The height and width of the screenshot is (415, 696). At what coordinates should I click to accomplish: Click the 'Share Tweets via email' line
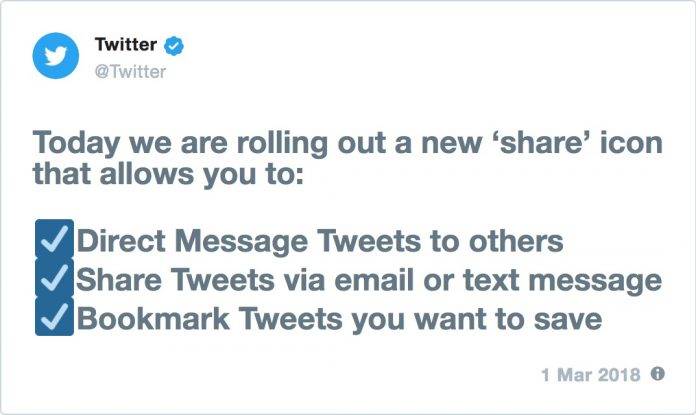369,281
